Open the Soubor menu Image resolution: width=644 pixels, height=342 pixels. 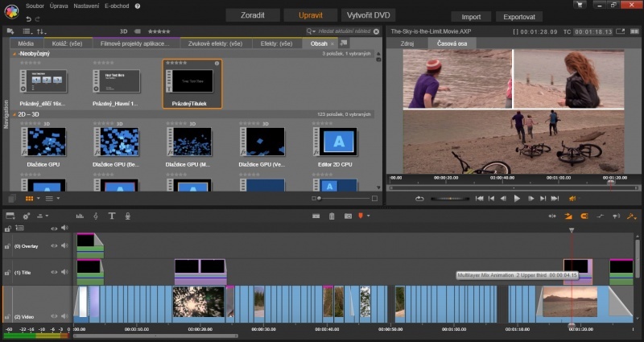click(35, 6)
